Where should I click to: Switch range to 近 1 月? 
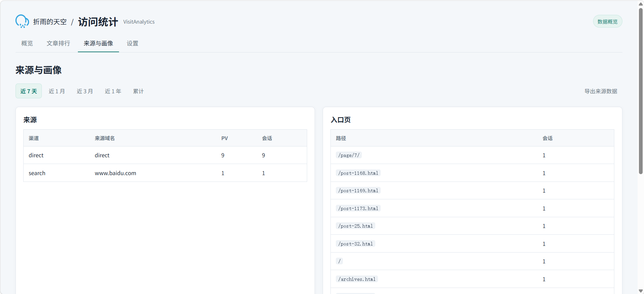point(57,91)
